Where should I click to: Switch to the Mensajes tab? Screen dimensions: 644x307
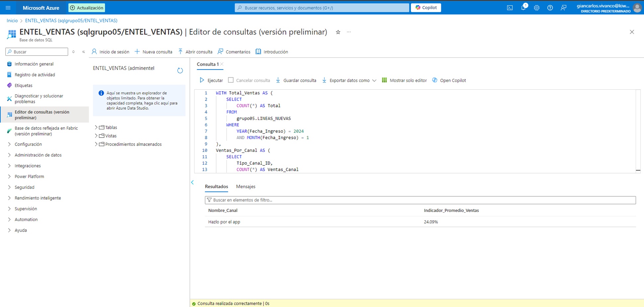pyautogui.click(x=246, y=187)
